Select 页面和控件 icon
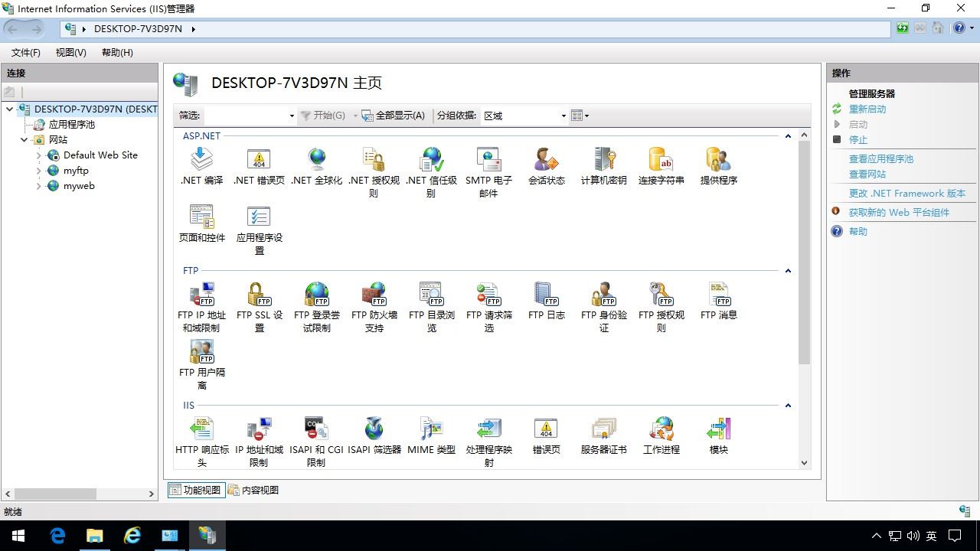Viewport: 980px width, 551px height. 201,223
